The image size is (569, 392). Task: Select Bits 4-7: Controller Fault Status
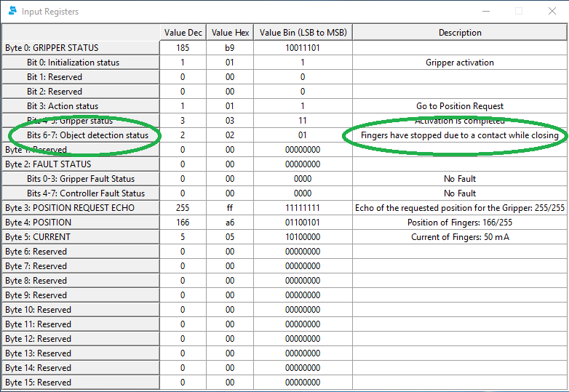pos(85,193)
